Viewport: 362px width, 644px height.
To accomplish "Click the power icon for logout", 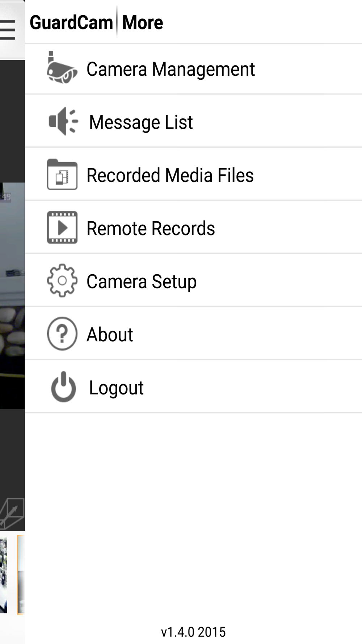I will click(x=63, y=387).
